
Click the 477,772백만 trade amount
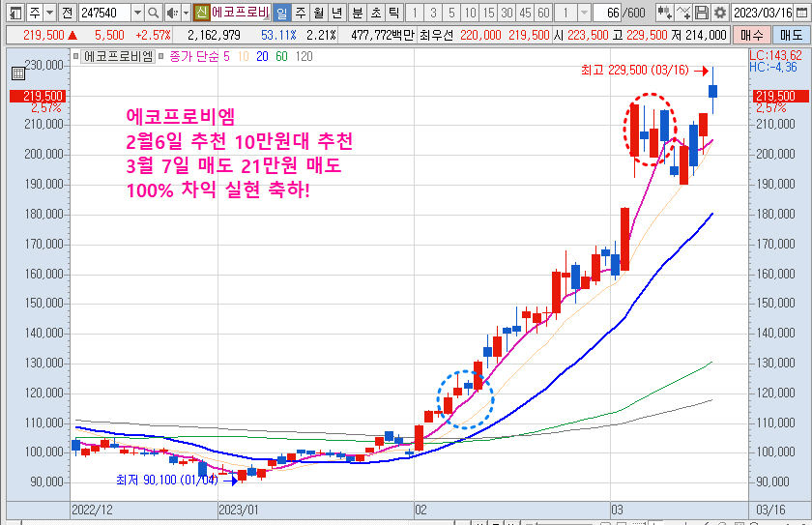coord(383,35)
